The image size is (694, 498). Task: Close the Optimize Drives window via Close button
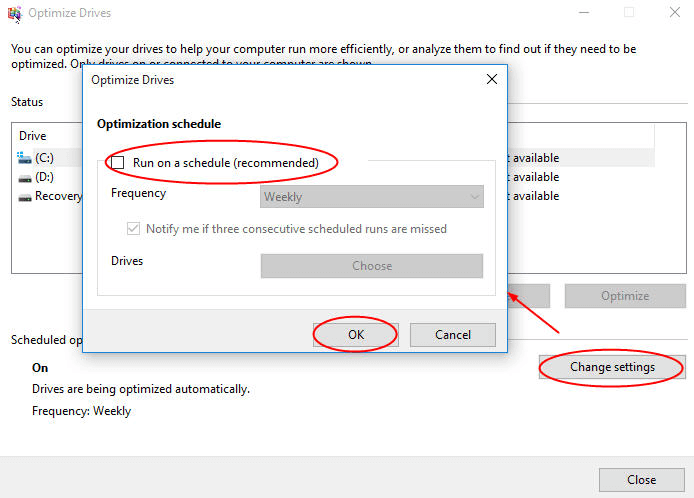[641, 479]
